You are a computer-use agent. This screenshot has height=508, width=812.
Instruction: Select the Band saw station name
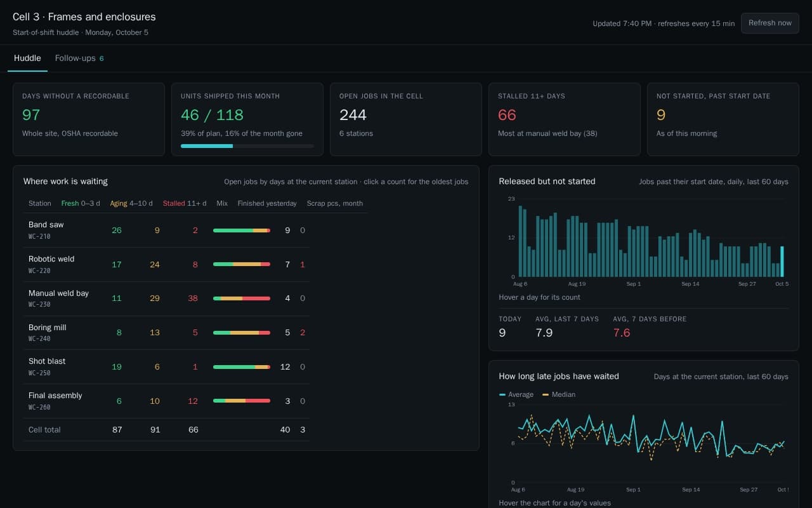coord(46,225)
